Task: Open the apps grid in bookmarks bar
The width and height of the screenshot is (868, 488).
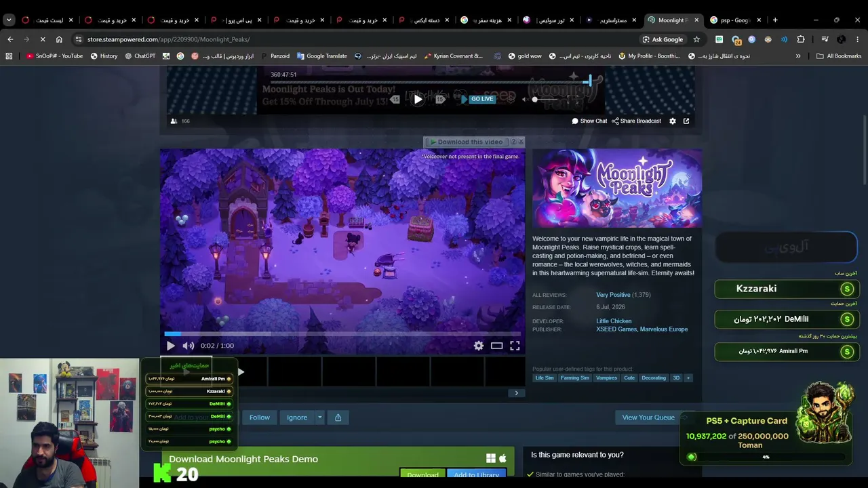Action: (9, 56)
